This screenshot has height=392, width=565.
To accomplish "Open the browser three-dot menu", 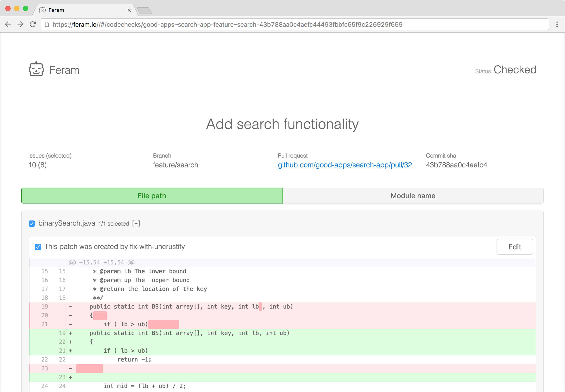I will (557, 24).
